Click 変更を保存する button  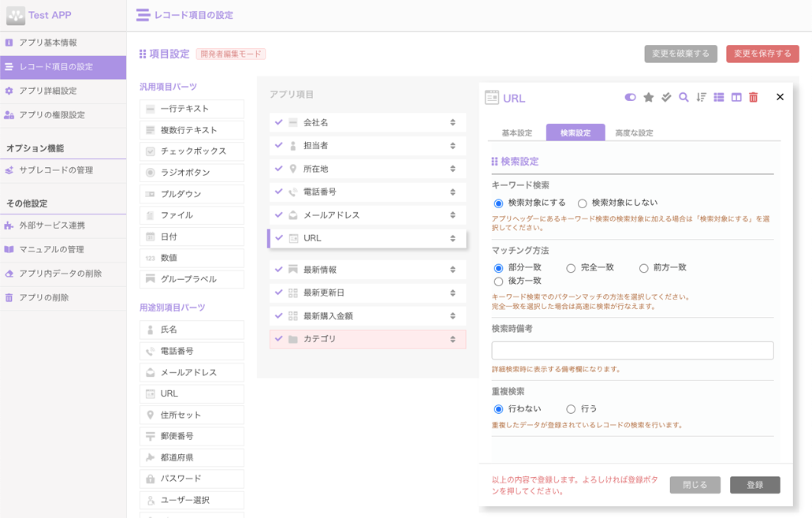pos(762,54)
